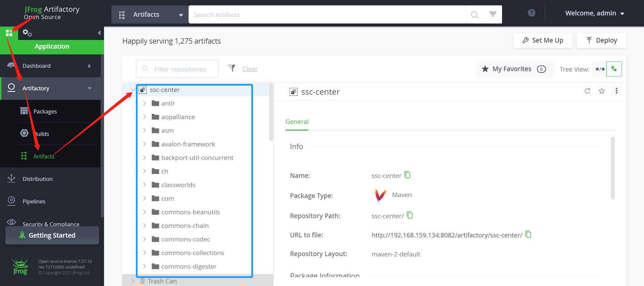
Task: Expand the aopalliance folder
Action: pos(144,117)
